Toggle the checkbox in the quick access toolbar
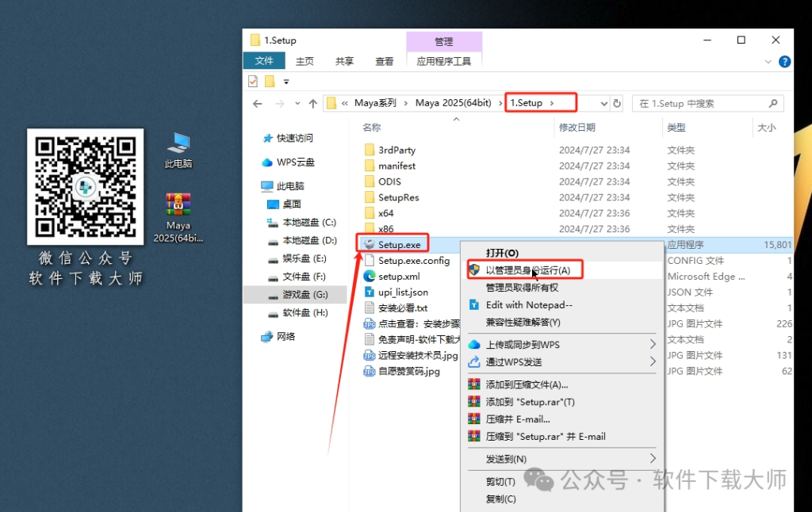812x512 pixels. click(x=251, y=81)
